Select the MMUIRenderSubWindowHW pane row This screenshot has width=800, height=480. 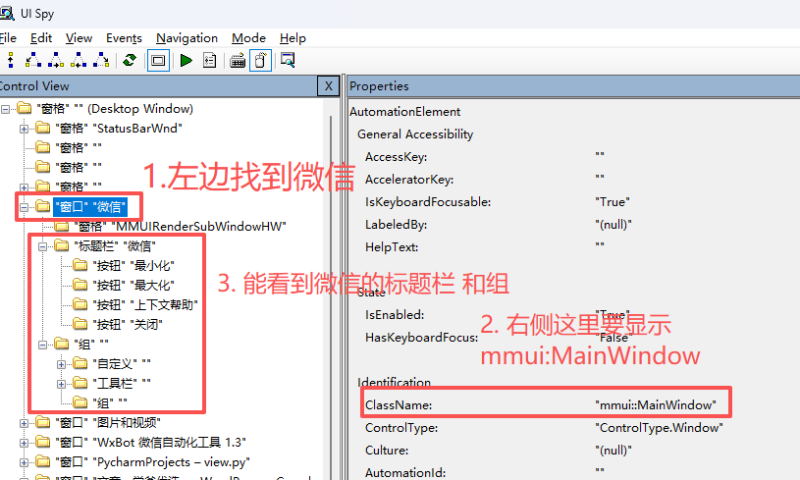(180, 226)
